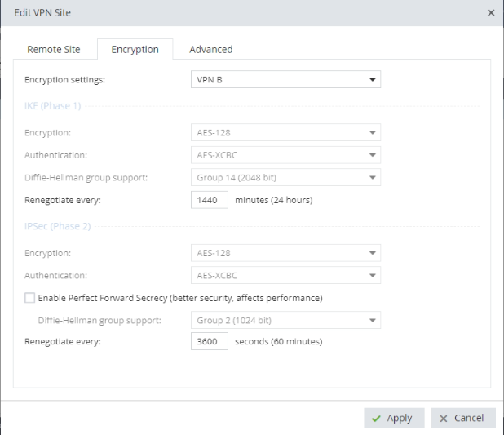Switch to the Remote Site tab
The width and height of the screenshot is (504, 435).
pos(55,49)
